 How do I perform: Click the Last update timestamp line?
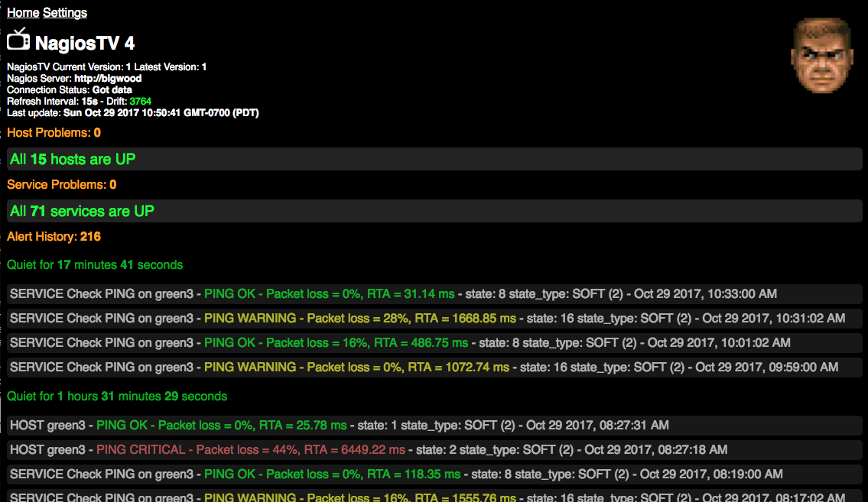pos(133,113)
